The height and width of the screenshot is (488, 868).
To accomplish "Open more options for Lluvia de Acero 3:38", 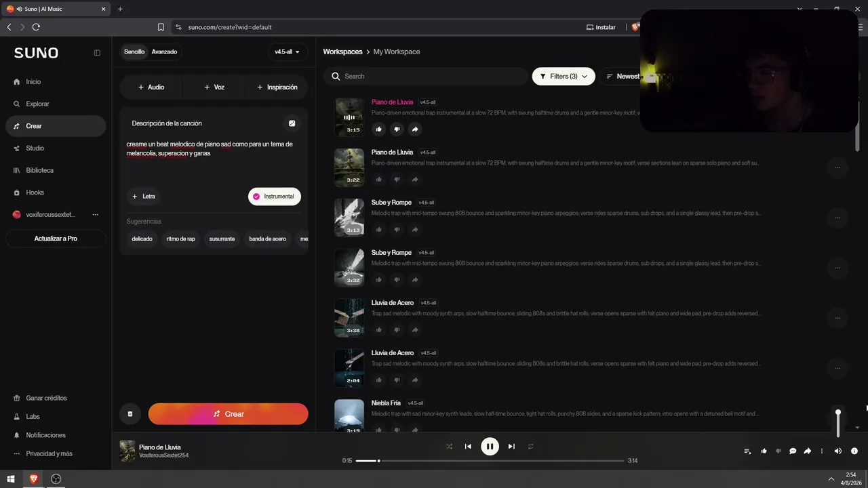I will [x=838, y=318].
